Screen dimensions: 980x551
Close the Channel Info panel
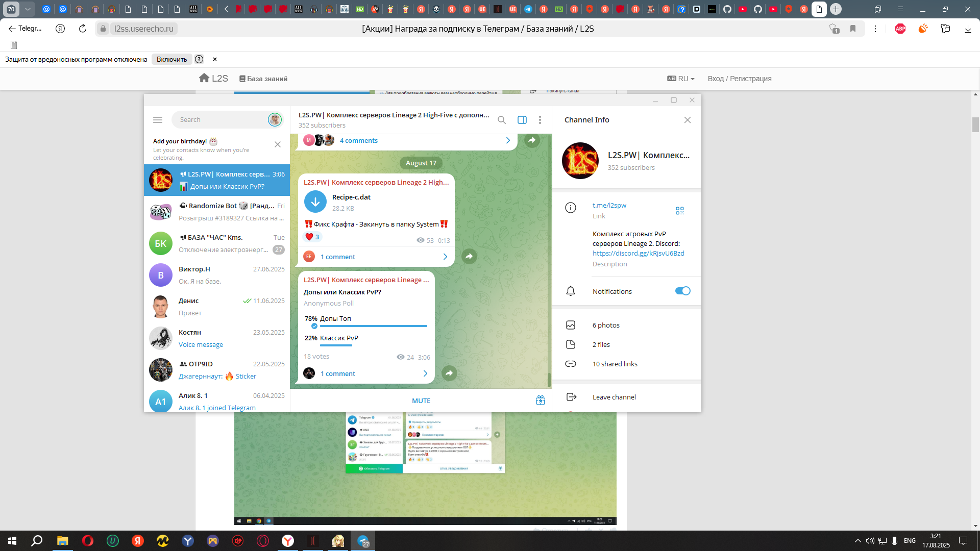point(688,120)
